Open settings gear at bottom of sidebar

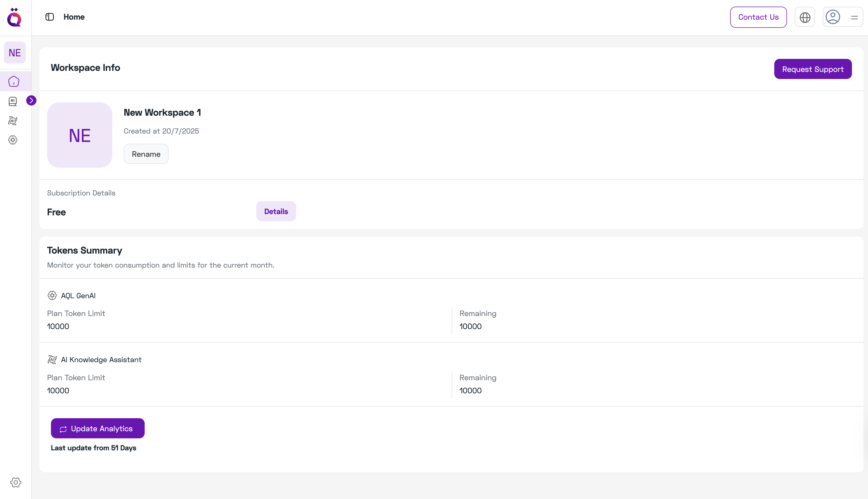pos(15,482)
